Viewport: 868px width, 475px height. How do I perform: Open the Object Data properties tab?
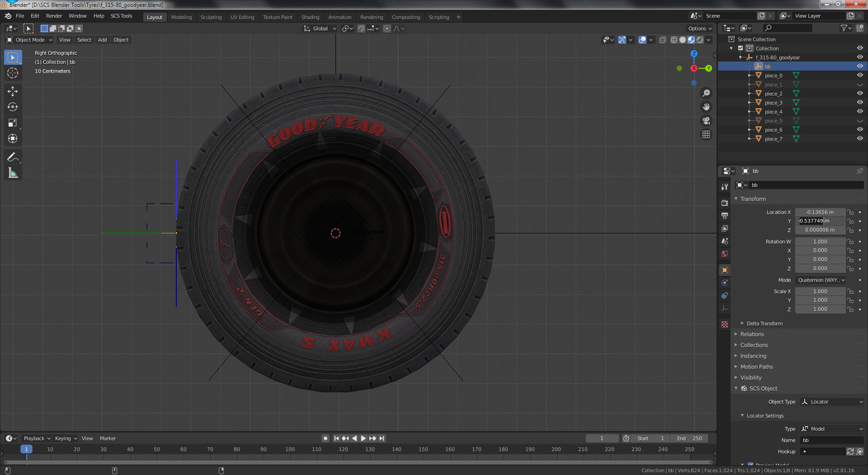(x=725, y=308)
